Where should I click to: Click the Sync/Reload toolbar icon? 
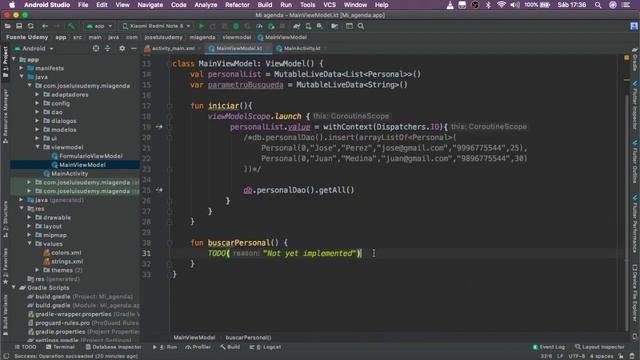(31, 26)
